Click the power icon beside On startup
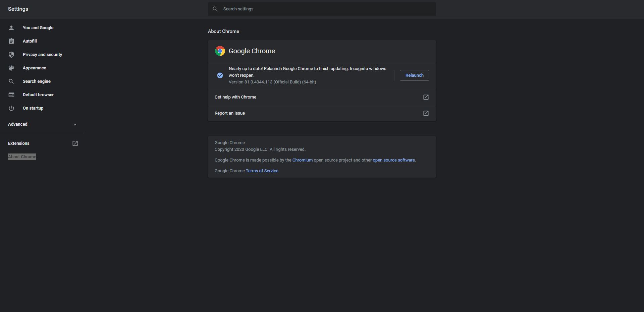The height and width of the screenshot is (312, 644). [11, 108]
